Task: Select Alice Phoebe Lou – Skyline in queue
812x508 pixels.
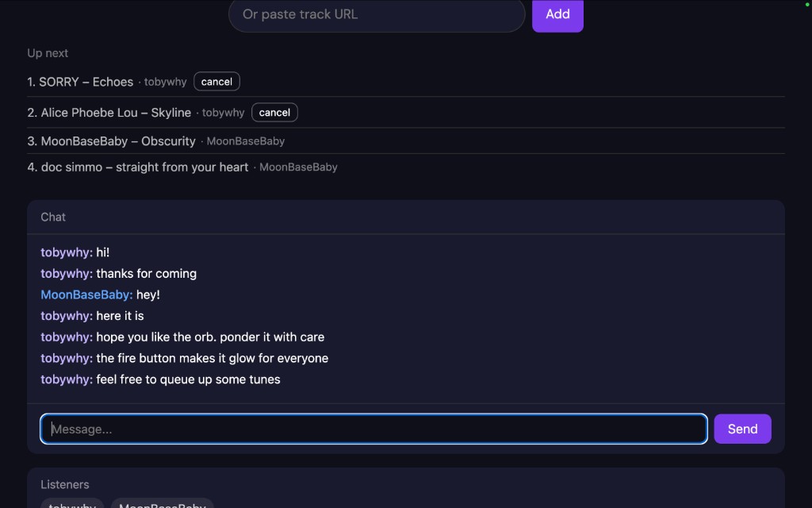Action: coord(116,113)
